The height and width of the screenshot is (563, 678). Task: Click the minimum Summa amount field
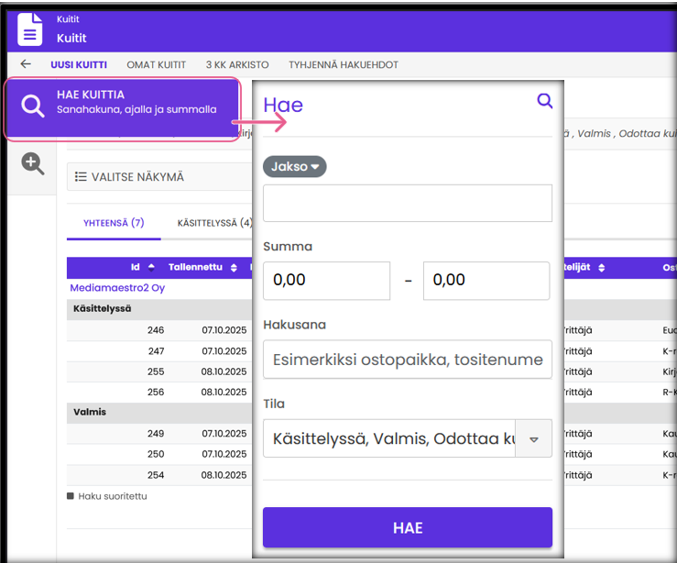[326, 281]
